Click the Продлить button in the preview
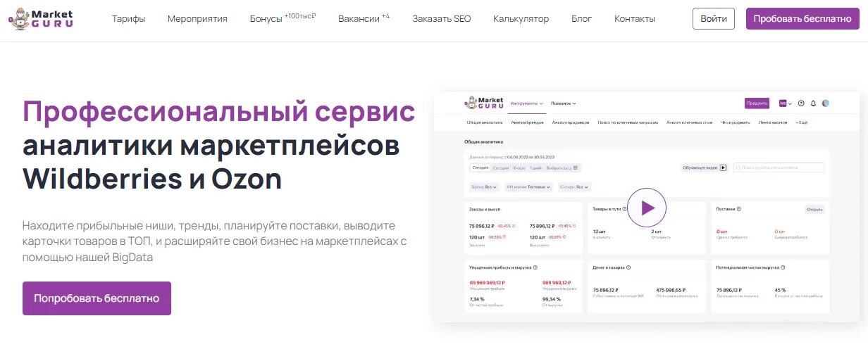868x354 pixels. click(757, 103)
